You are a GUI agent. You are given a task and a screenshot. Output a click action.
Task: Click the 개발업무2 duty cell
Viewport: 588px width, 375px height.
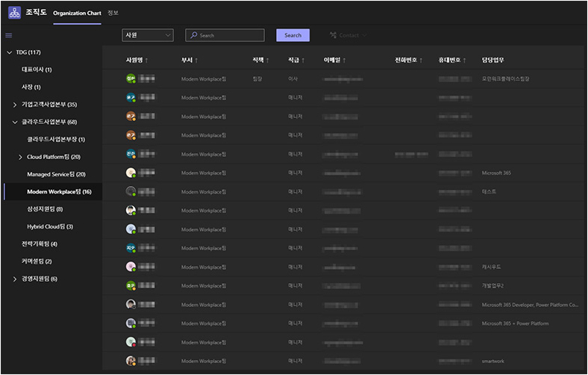(492, 285)
